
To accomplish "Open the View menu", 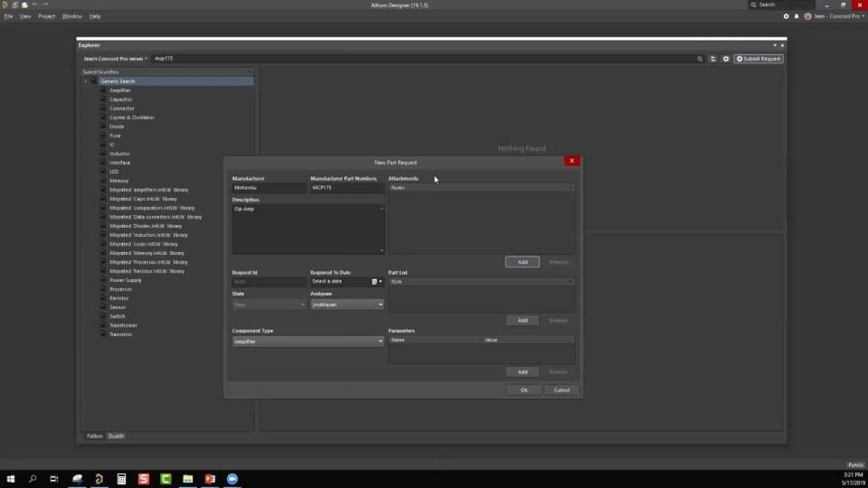I will (25, 16).
